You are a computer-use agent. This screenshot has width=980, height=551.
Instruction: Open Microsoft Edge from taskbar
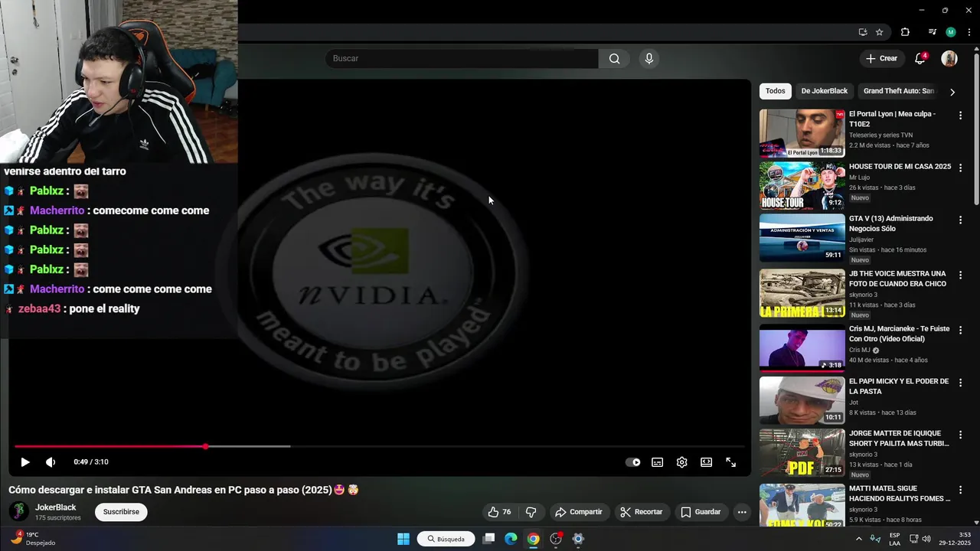pos(511,539)
